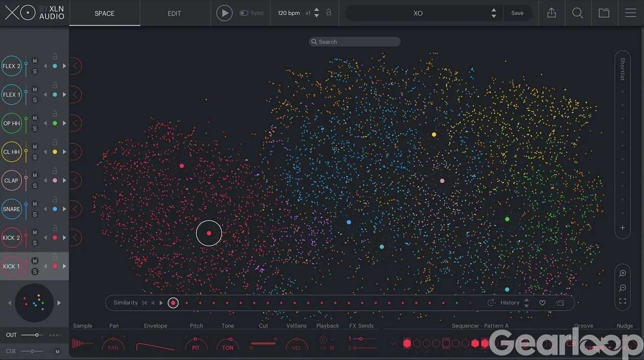The image size is (644, 360).
Task: Toggle the Sync switch
Action: 244,13
